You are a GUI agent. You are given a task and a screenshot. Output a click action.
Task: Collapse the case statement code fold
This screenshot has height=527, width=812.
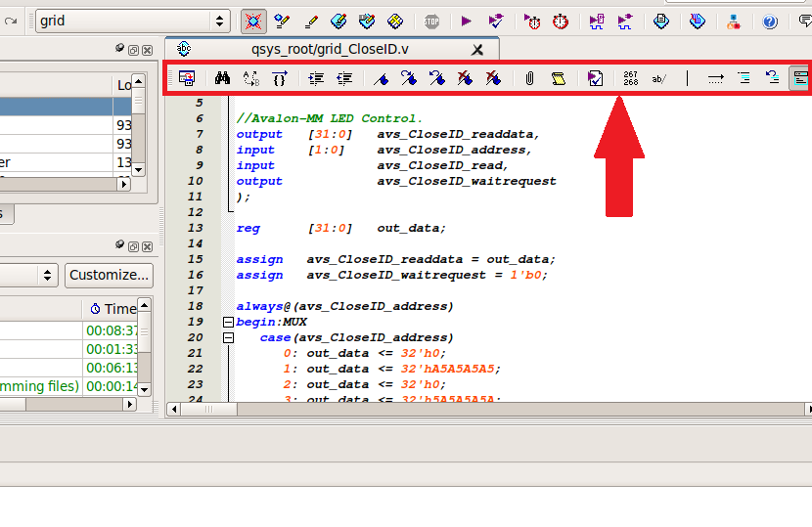pos(228,338)
